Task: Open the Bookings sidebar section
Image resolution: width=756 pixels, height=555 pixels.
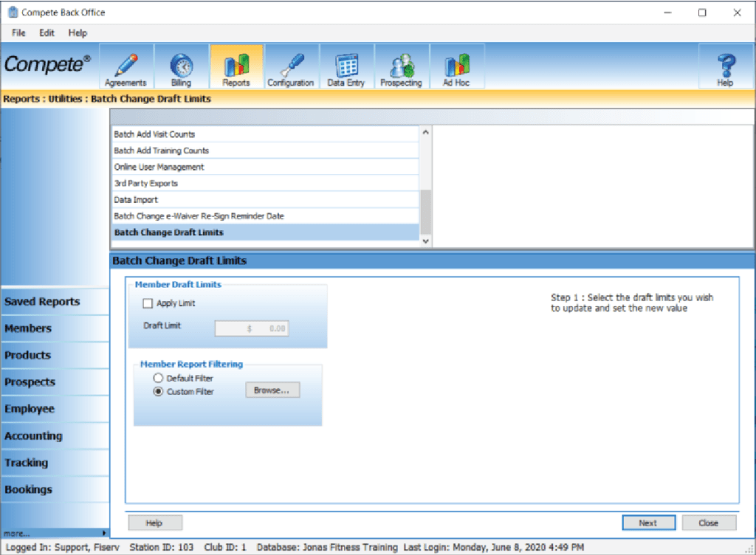Action: 55,489
